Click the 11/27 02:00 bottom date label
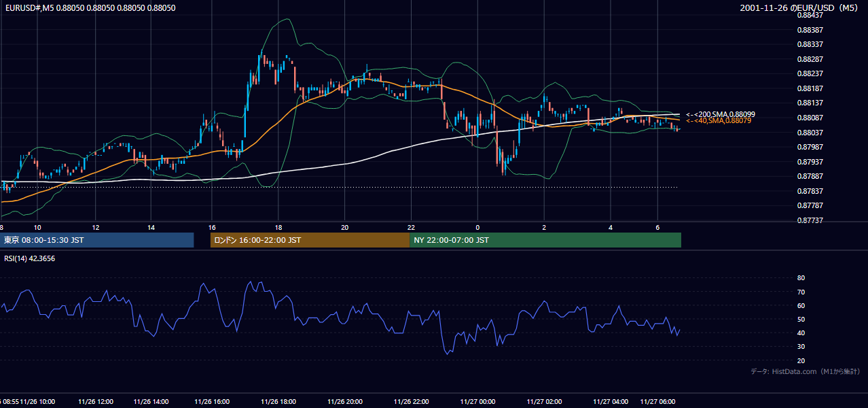This screenshot has width=868, height=408. (544, 401)
